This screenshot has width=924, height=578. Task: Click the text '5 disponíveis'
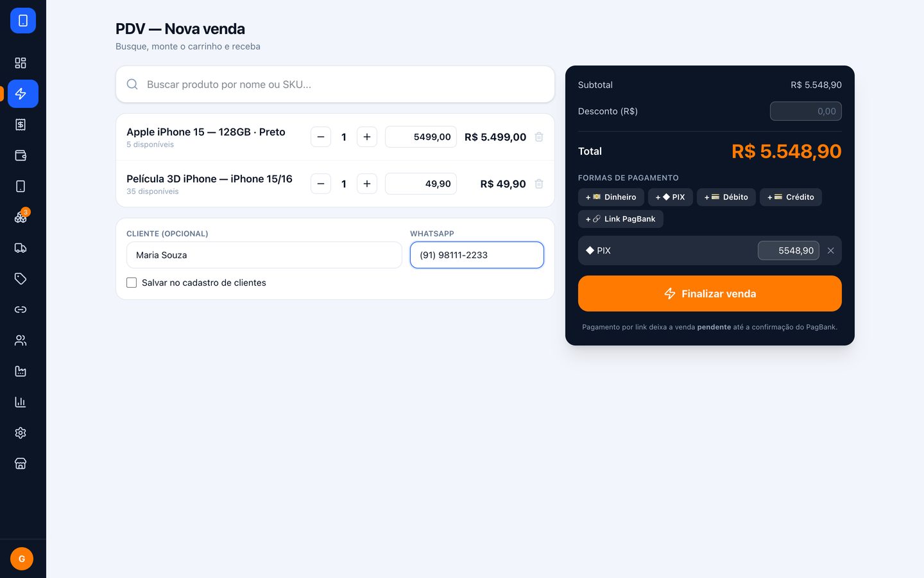point(150,144)
